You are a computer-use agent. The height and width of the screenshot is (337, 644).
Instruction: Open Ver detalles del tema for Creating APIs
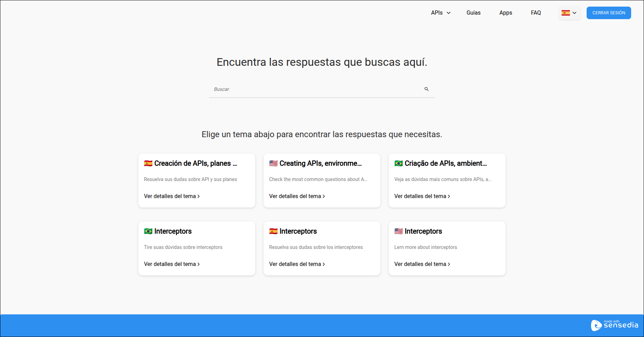pyautogui.click(x=297, y=196)
